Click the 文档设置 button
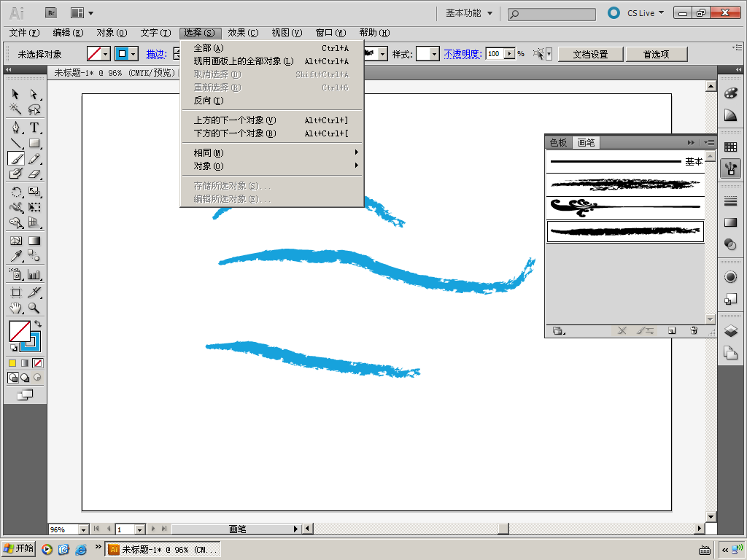The image size is (747, 560). (591, 54)
